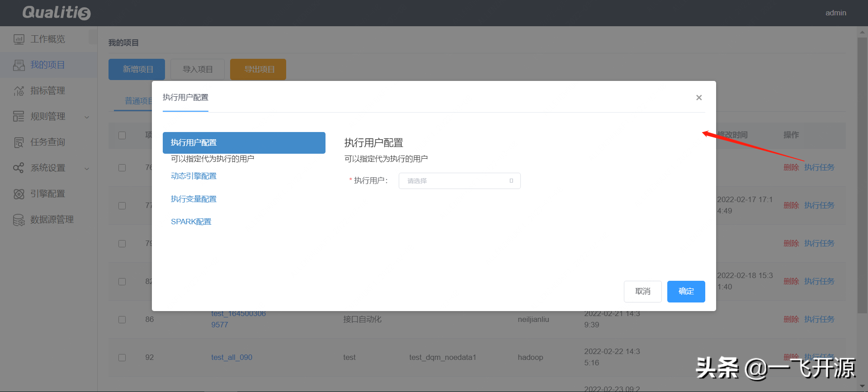
Task: Click the 规则管理 sidebar icon
Action: 19,117
